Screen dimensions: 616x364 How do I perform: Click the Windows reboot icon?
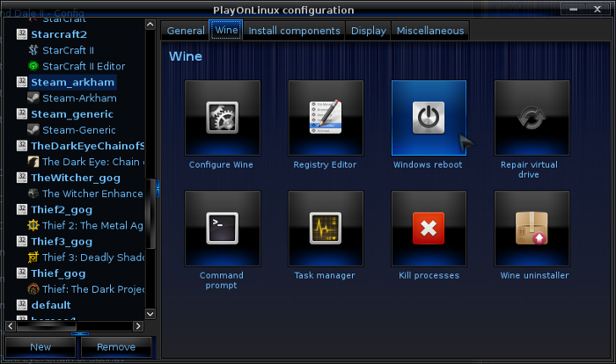click(429, 118)
